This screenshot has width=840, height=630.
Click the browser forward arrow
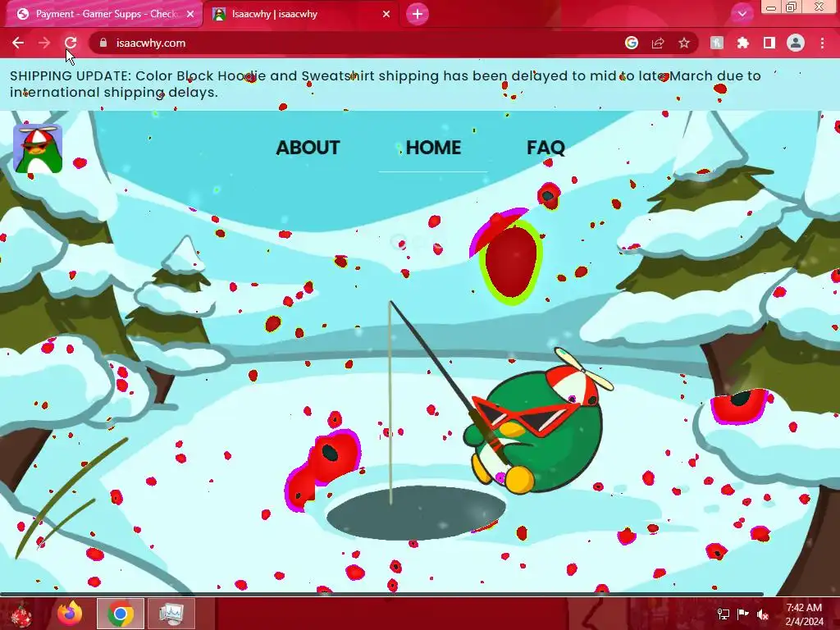(44, 43)
